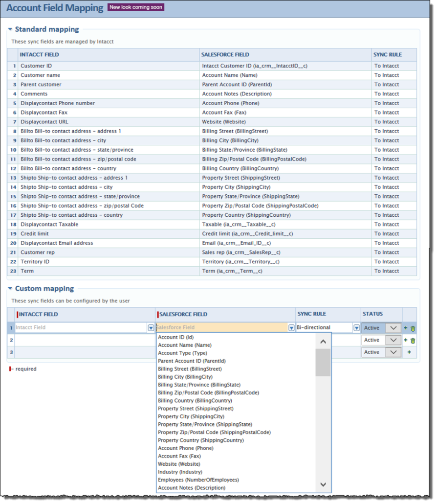This screenshot has height=504, width=437.
Task: Click the Customer rep cell
Action: (109, 252)
